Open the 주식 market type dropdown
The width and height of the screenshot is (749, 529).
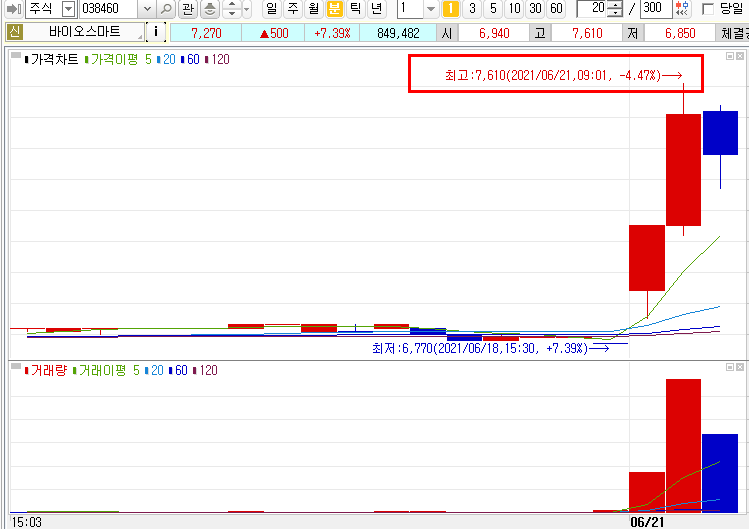(69, 9)
